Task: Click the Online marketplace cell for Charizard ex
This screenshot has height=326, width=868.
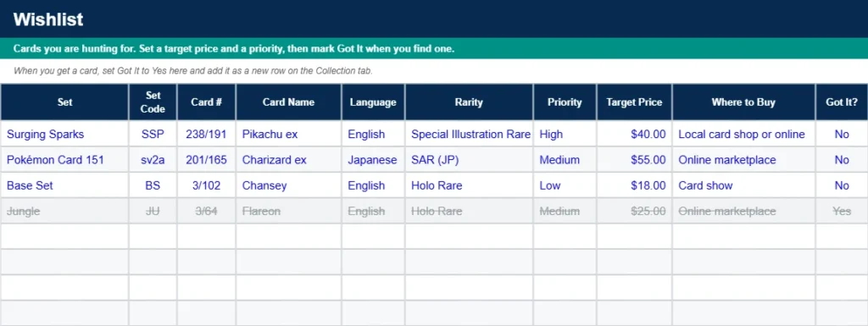Action: (x=743, y=160)
